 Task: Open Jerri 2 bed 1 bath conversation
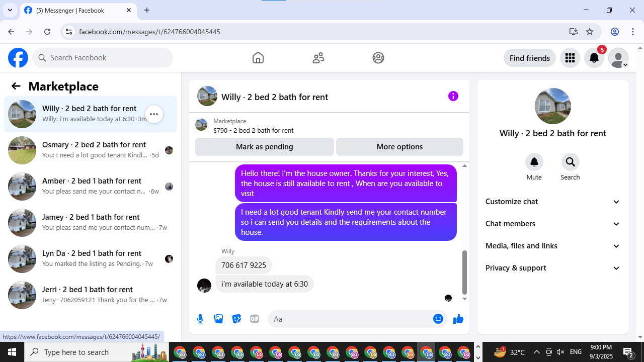pyautogui.click(x=91, y=295)
